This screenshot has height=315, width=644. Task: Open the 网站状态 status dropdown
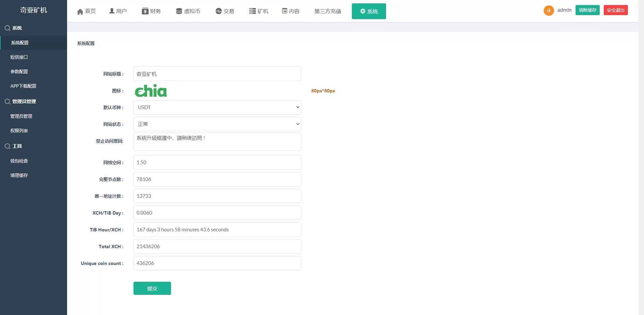(217, 124)
